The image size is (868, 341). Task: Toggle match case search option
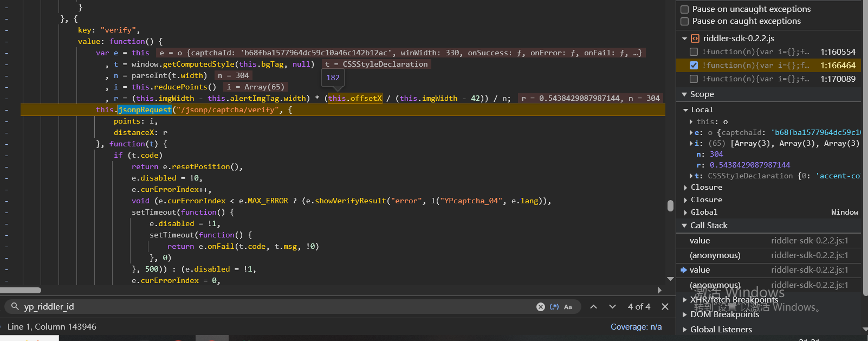pos(568,307)
